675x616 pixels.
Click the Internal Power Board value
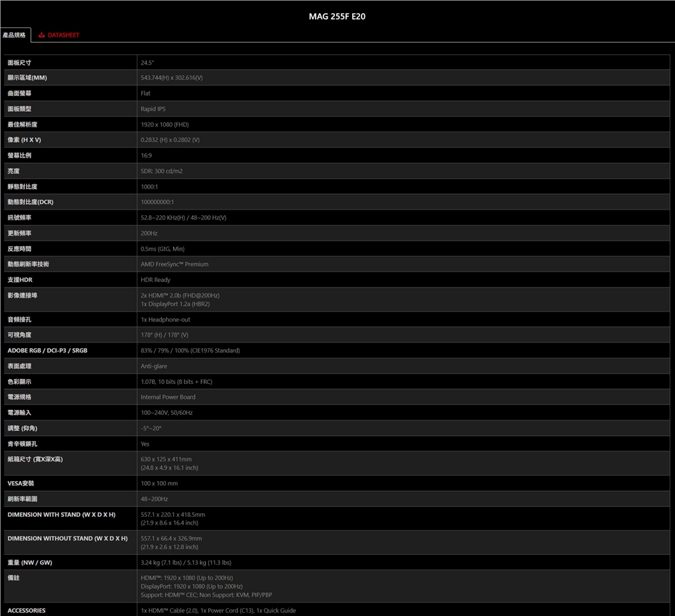168,397
